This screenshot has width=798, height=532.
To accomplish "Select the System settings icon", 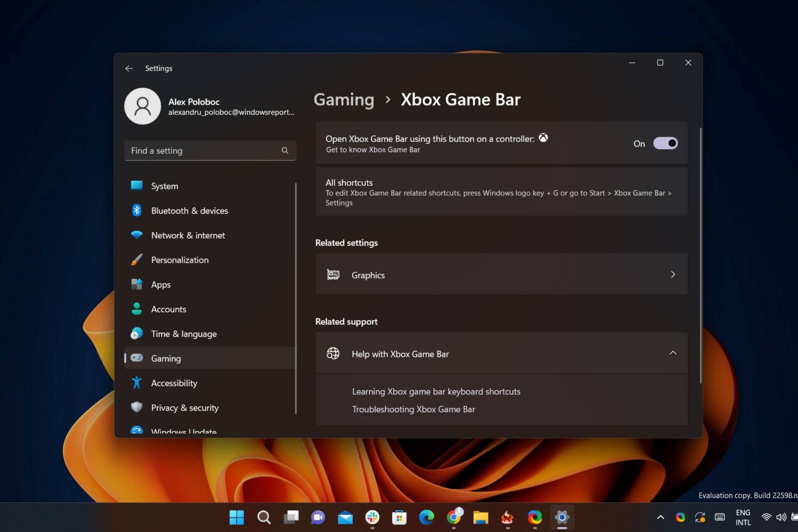I will pyautogui.click(x=137, y=186).
